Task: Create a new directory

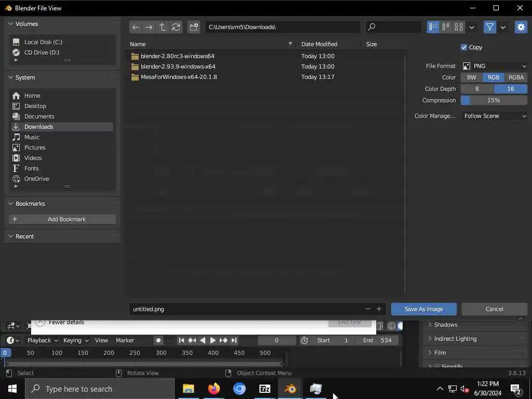Action: click(x=194, y=27)
